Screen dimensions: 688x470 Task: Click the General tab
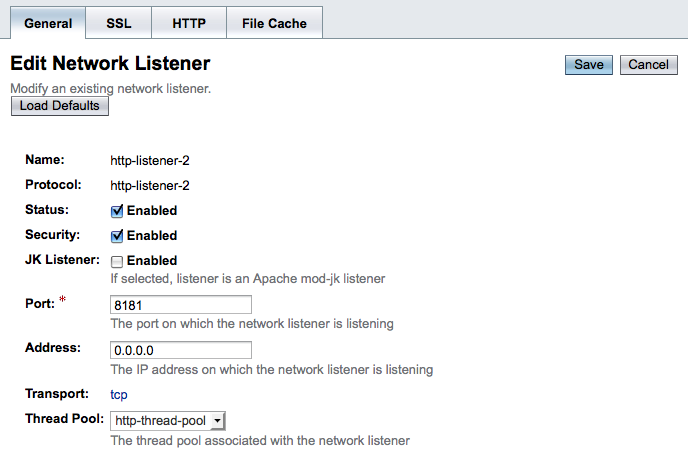(47, 22)
